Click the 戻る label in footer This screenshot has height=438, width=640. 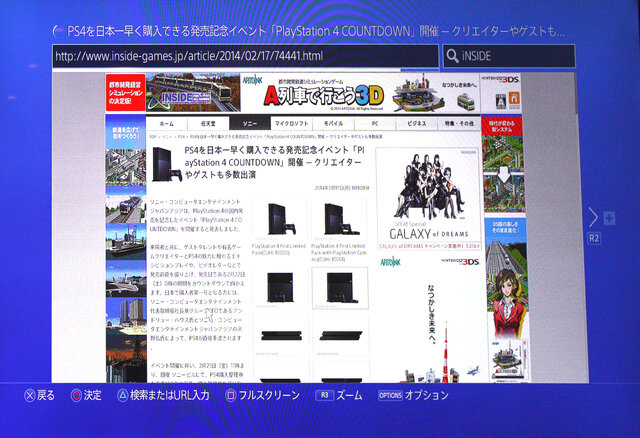[x=46, y=395]
